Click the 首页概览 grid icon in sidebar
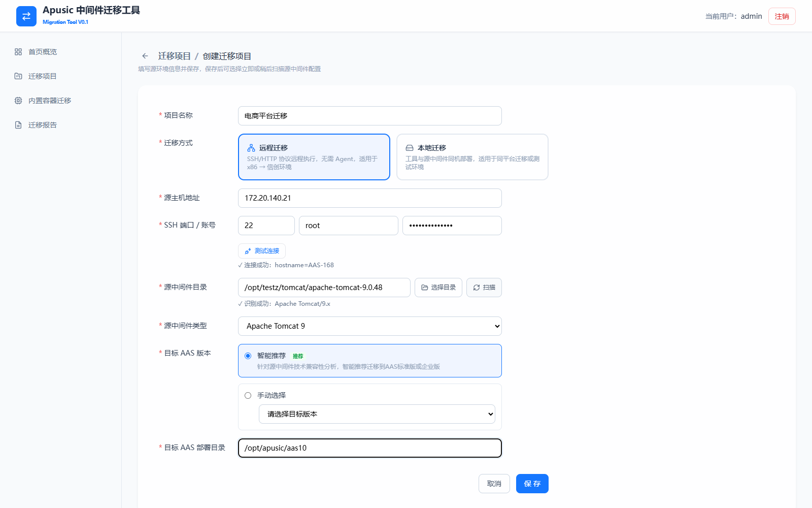Image resolution: width=812 pixels, height=508 pixels. tap(18, 52)
